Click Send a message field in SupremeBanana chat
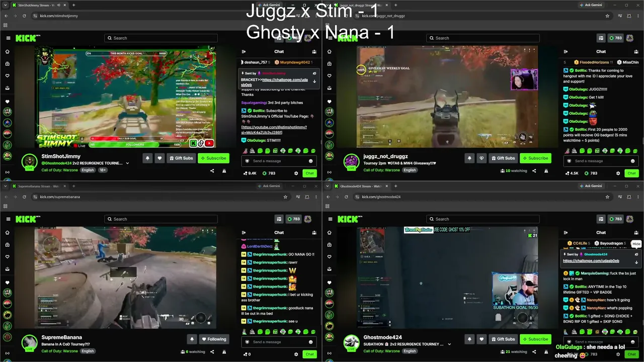The width and height of the screenshot is (644, 362). click(279, 342)
